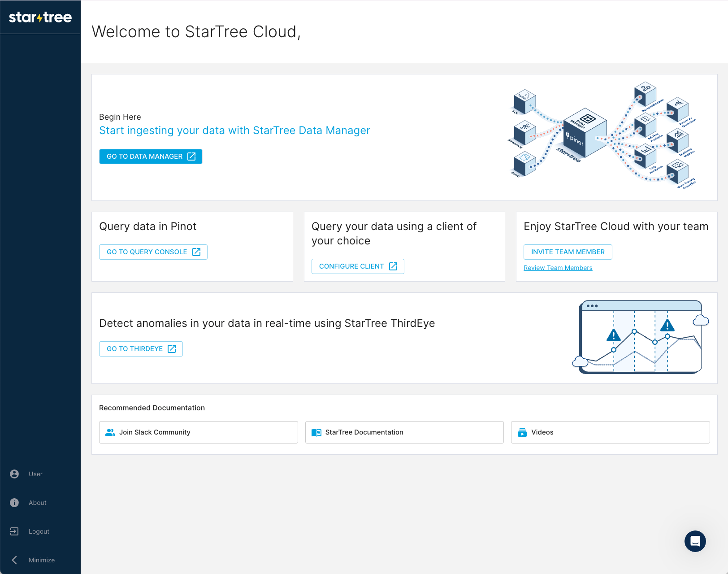Click the About info icon in sidebar
Viewport: 728px width, 574px height.
click(14, 503)
